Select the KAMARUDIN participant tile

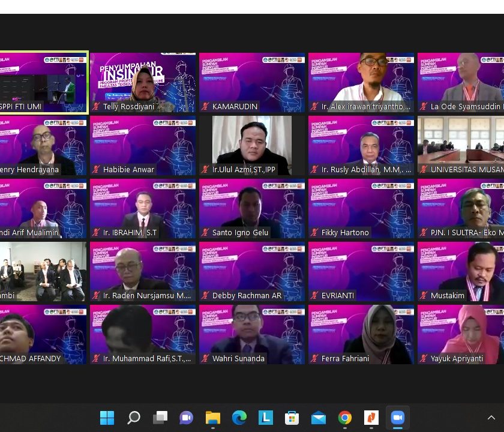pos(252,82)
